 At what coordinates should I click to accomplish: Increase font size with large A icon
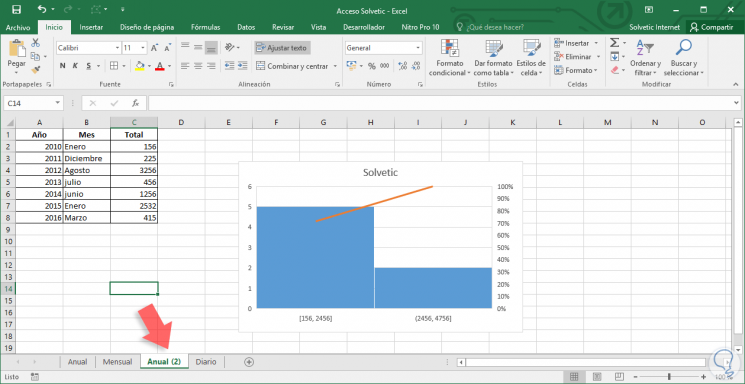[x=154, y=48]
